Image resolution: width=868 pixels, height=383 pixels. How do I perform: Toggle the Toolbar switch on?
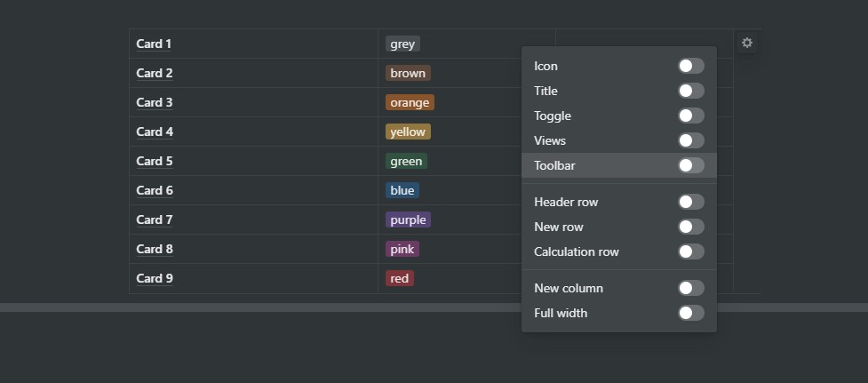[x=691, y=165]
